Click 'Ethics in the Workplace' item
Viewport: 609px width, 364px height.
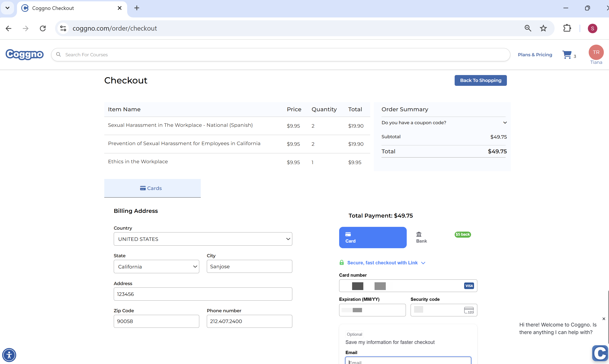point(138,161)
